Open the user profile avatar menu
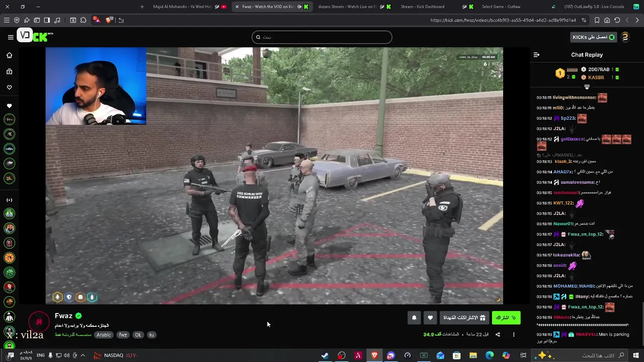 click(x=625, y=37)
